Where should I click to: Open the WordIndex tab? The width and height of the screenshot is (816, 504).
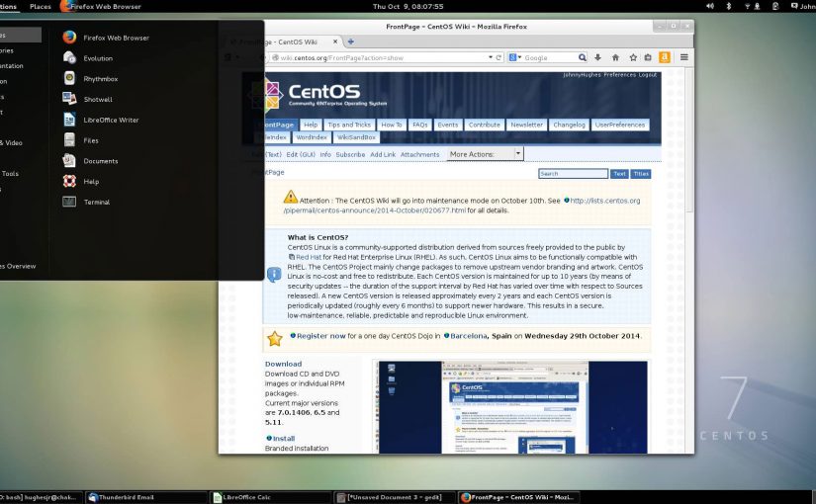pos(312,137)
